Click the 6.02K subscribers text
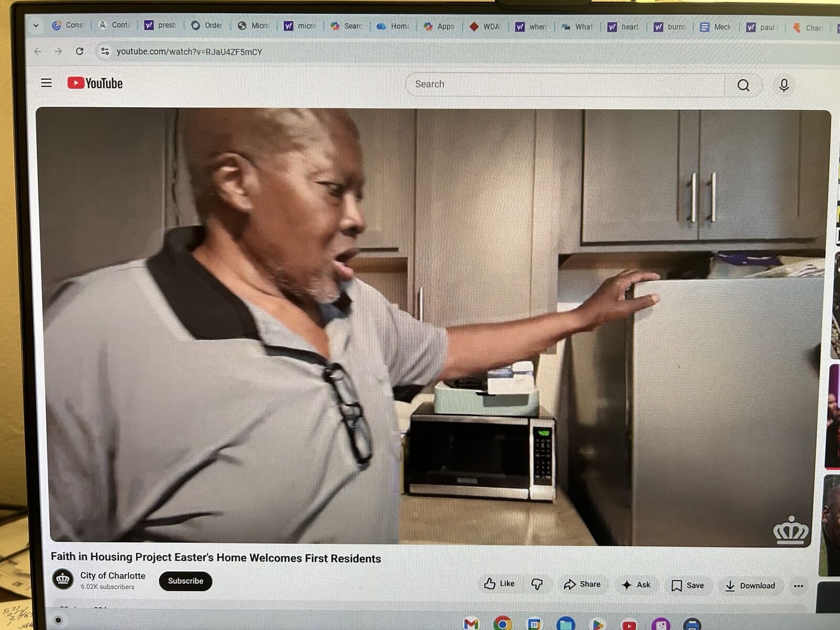The height and width of the screenshot is (630, 840). click(107, 587)
